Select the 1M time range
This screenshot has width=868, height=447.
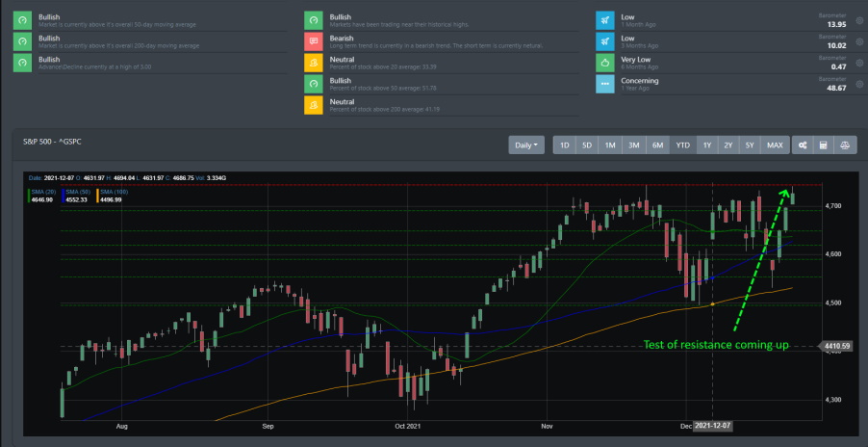pos(610,145)
